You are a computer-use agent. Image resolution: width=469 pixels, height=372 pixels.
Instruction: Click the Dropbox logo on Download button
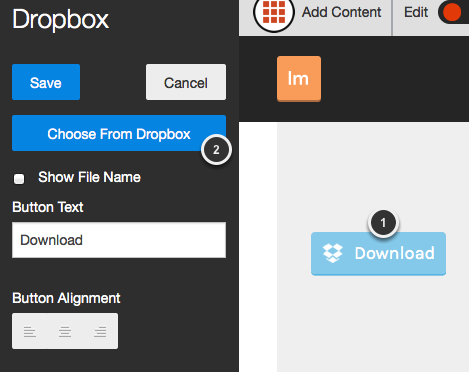[x=333, y=253]
